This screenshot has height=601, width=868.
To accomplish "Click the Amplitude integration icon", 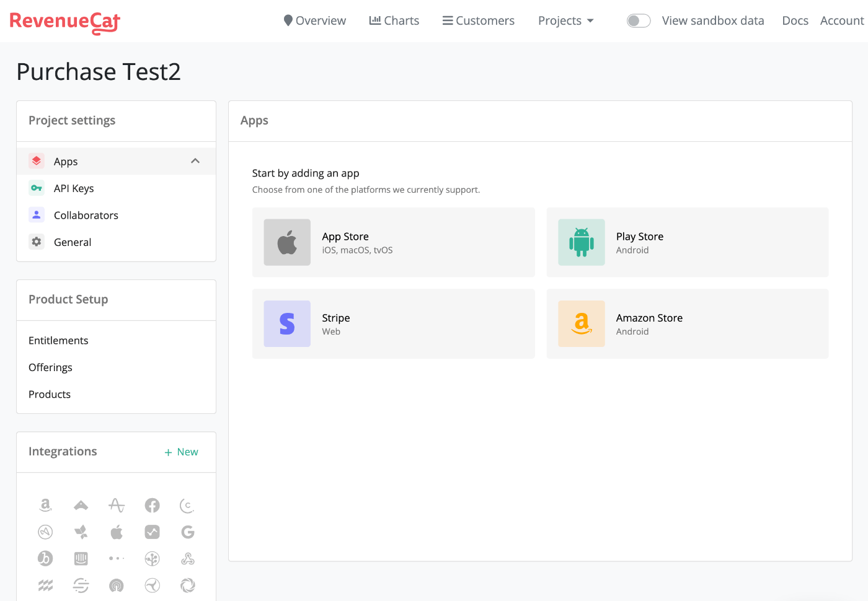I will click(x=117, y=506).
